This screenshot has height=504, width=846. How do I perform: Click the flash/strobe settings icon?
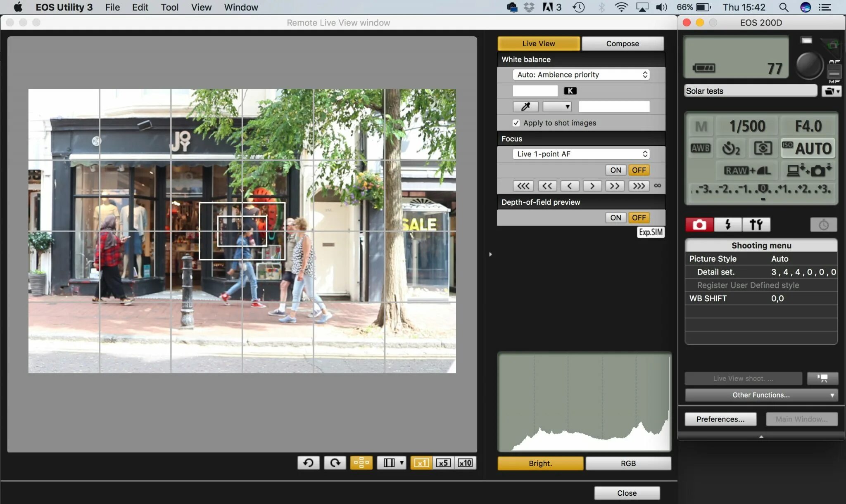[x=728, y=224]
